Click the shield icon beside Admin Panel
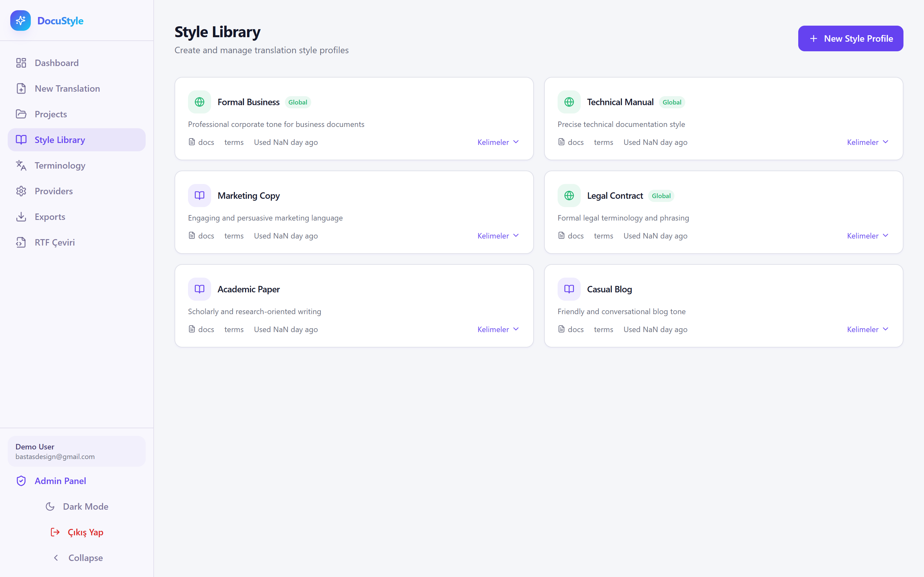The height and width of the screenshot is (577, 924). [21, 481]
